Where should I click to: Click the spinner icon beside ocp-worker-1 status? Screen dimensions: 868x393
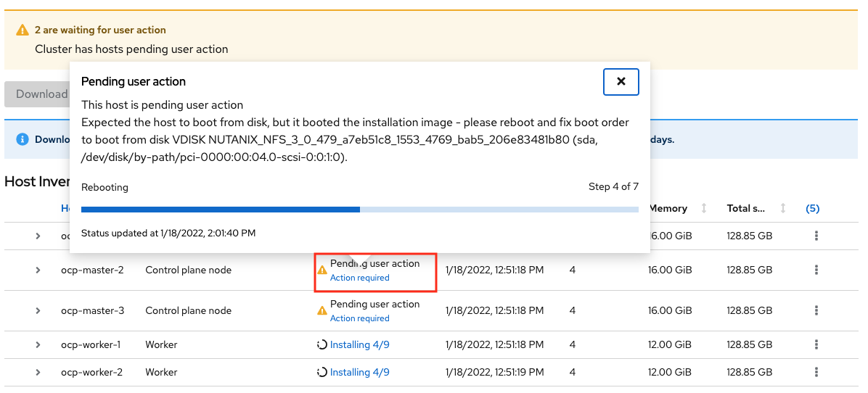[322, 345]
